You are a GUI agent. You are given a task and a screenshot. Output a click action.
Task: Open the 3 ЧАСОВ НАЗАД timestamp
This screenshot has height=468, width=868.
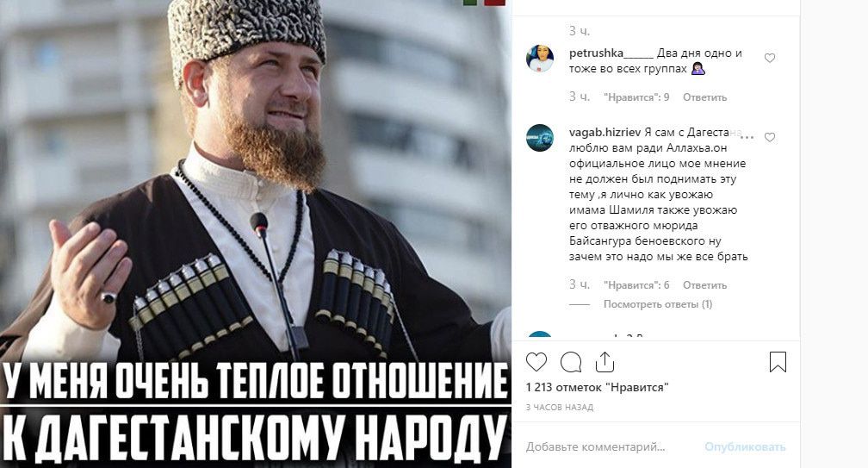(x=560, y=407)
